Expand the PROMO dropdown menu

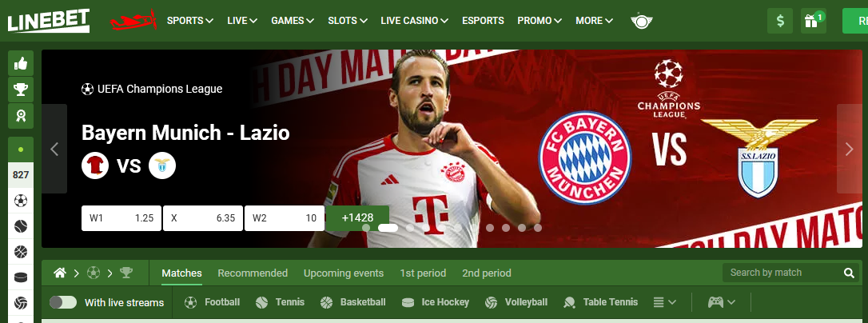540,21
